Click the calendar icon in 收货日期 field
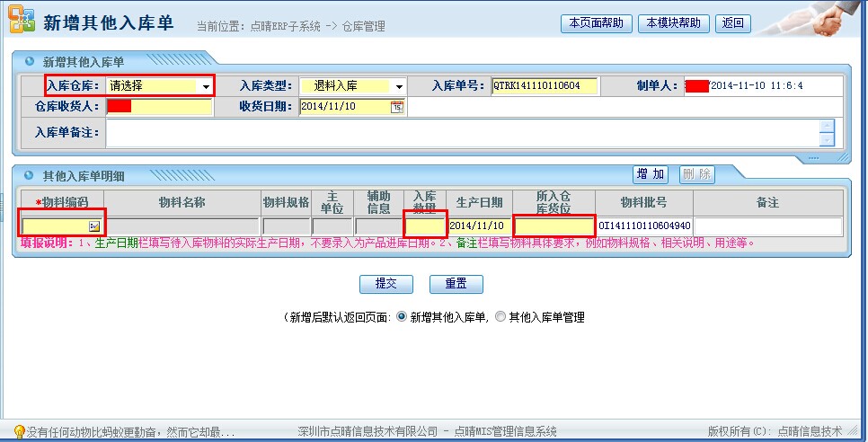 click(x=397, y=107)
